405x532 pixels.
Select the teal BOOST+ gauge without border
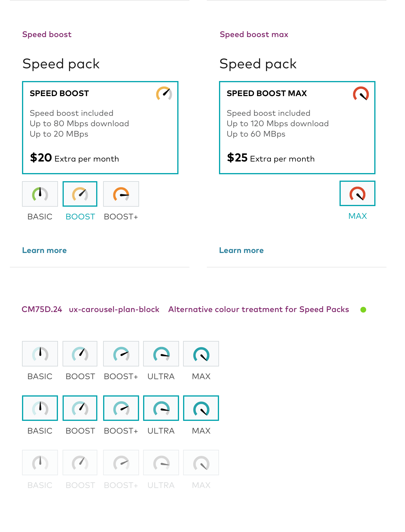[121, 354]
